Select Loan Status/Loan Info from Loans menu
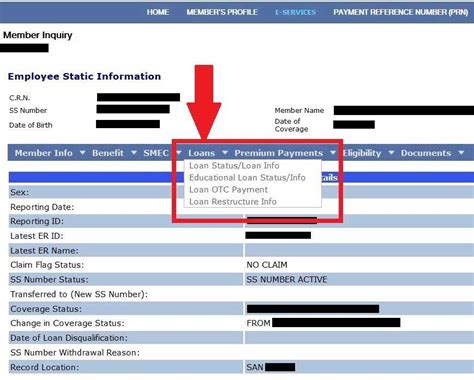 click(234, 166)
